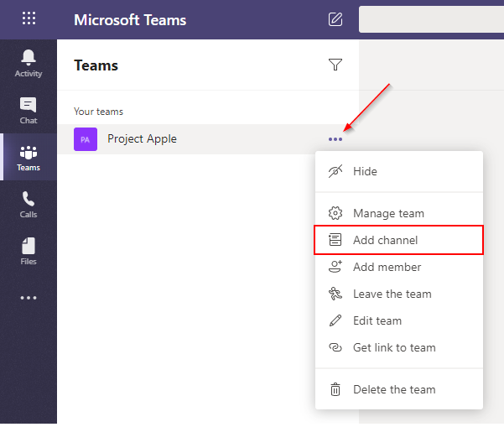Open Chat from the sidebar
Screen dimensions: 504x427
tap(29, 110)
